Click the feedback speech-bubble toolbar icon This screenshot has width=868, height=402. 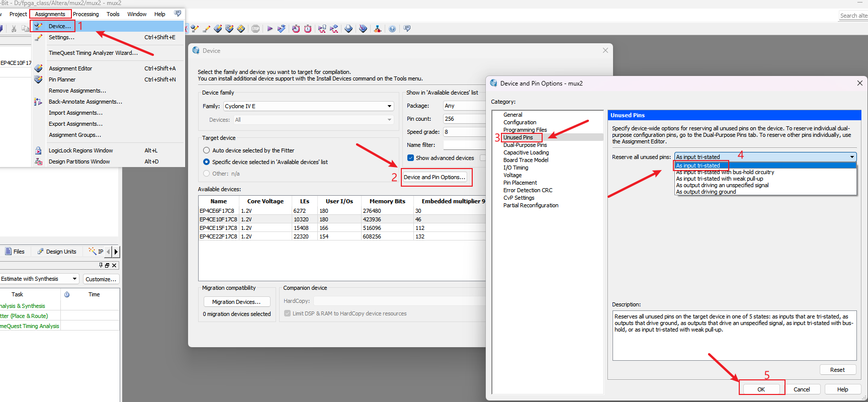(407, 29)
